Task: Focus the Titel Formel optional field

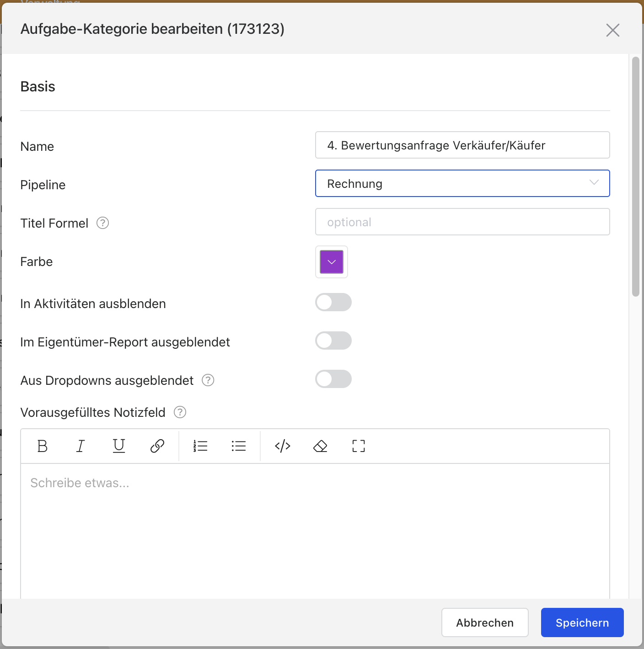Action: 462,222
